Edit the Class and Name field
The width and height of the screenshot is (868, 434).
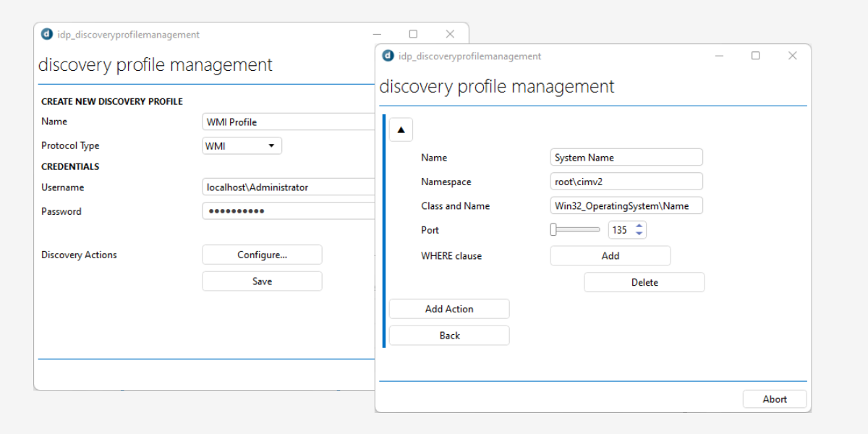click(x=626, y=205)
